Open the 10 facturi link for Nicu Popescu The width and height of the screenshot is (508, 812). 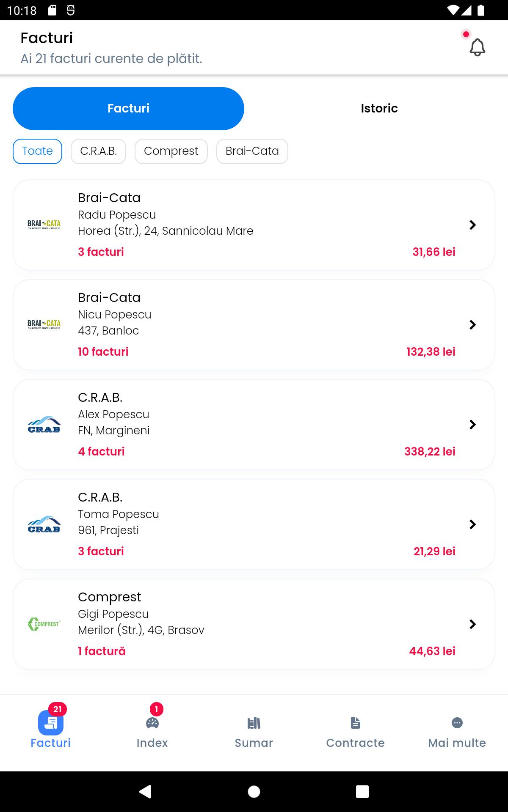(x=103, y=351)
